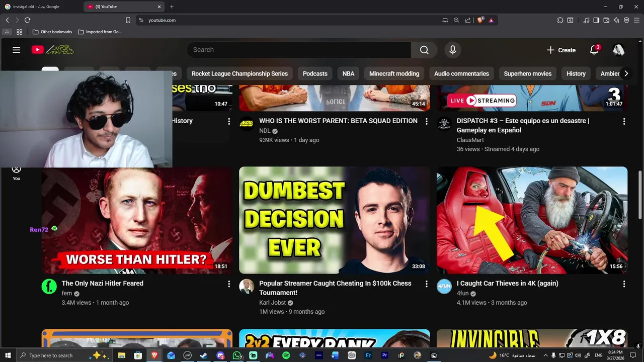This screenshot has width=644, height=362.
Task: Open the Spotify taskbar icon
Action: 286,355
